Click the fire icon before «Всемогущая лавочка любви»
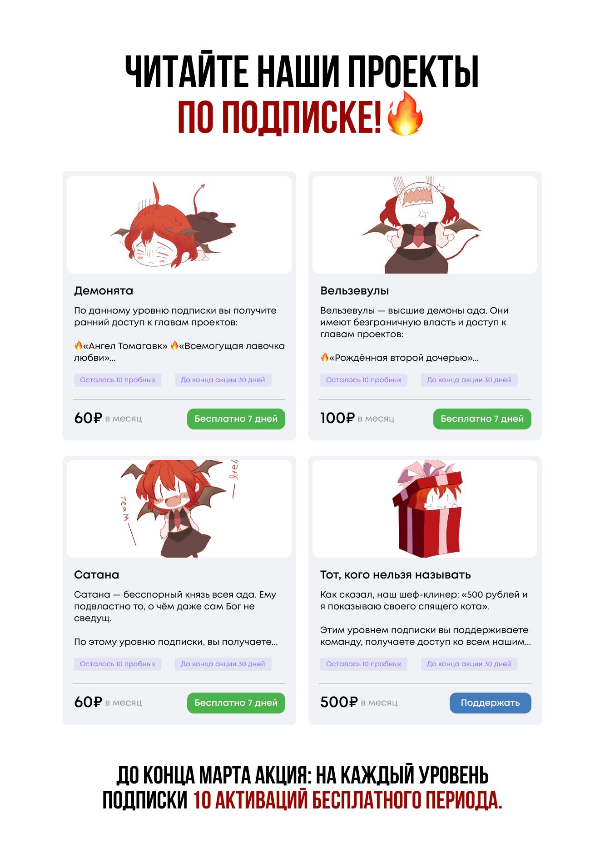 (174, 346)
